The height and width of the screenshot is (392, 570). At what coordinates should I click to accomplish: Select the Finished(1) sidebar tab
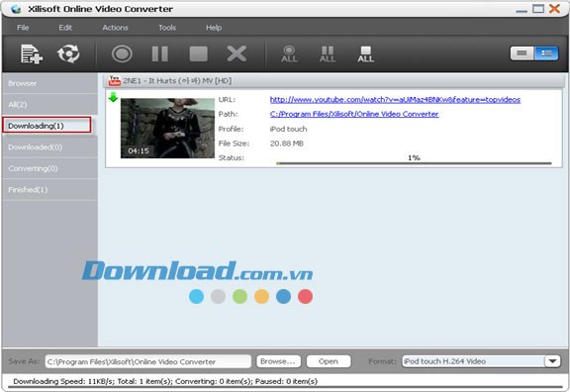point(49,190)
